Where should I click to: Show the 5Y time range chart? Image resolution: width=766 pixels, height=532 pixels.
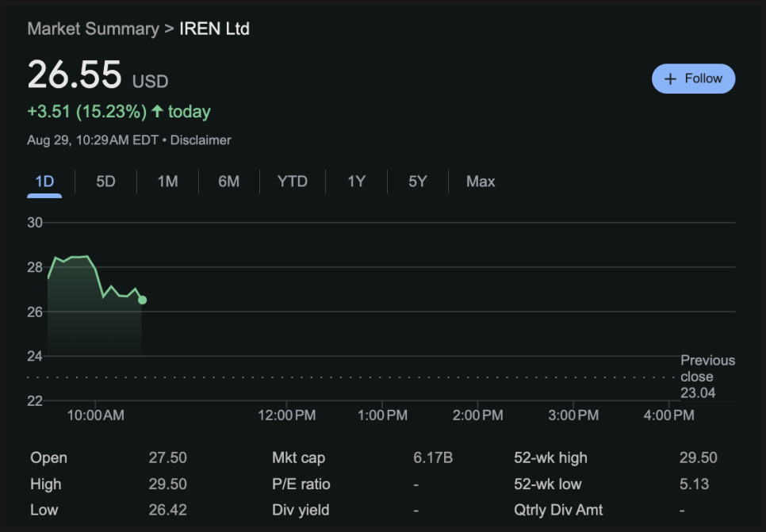418,182
